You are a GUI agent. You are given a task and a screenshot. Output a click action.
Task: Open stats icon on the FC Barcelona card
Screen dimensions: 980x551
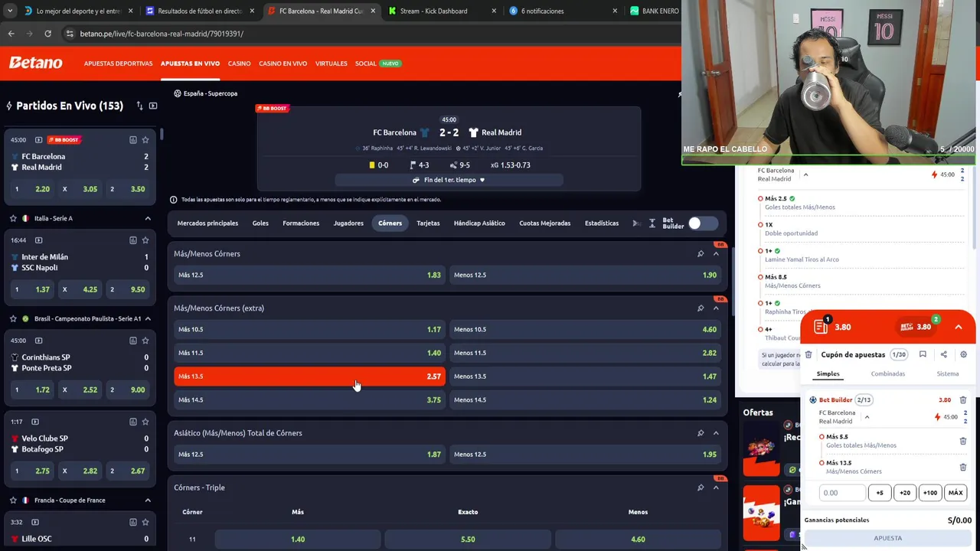pyautogui.click(x=132, y=140)
